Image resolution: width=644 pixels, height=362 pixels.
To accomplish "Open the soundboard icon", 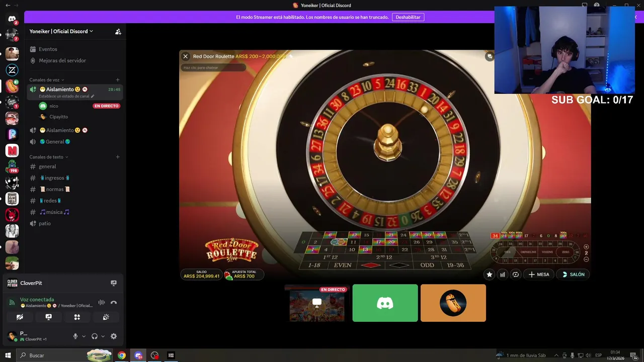I will click(106, 317).
